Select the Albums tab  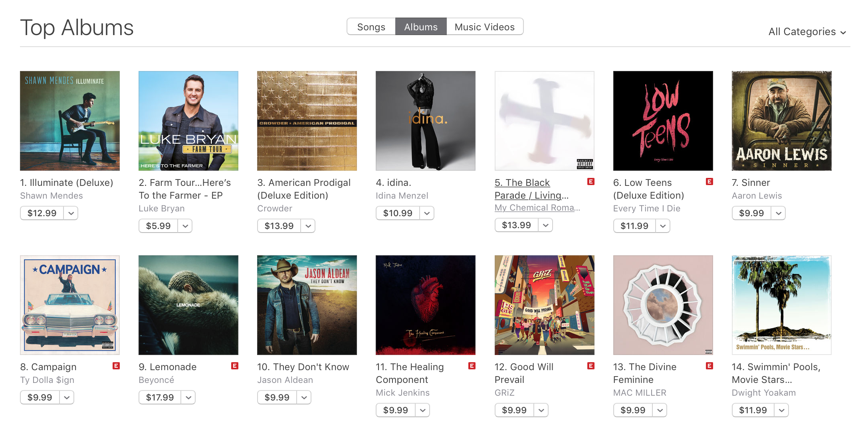click(x=421, y=27)
